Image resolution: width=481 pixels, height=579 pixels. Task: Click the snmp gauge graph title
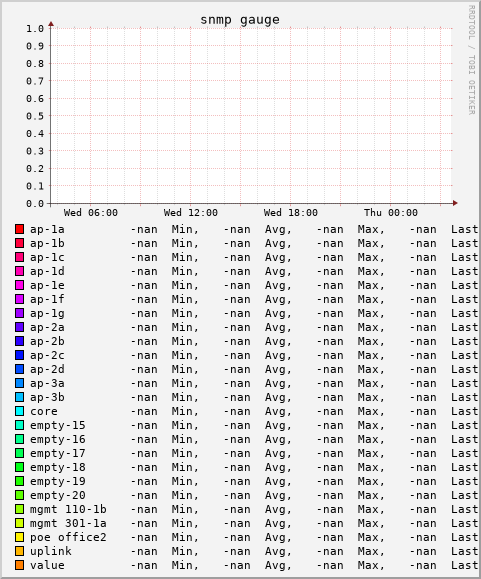(240, 20)
